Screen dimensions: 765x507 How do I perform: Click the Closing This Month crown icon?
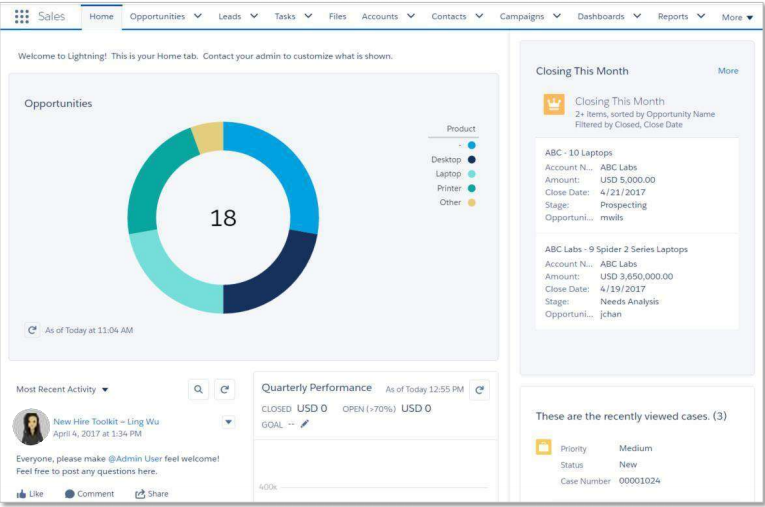pyautogui.click(x=554, y=104)
